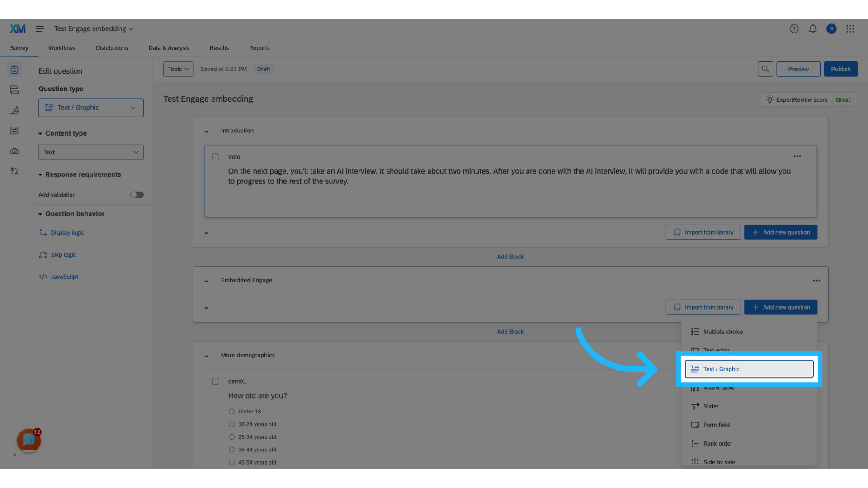Click the Publish button
Screen dimensions: 868x488
[x=840, y=69]
